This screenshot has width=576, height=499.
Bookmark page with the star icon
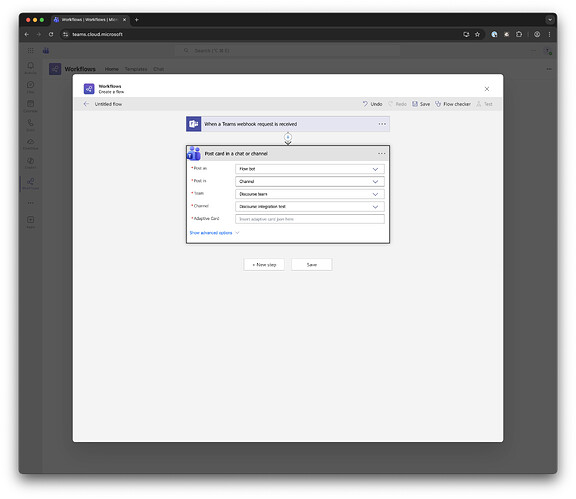point(477,34)
